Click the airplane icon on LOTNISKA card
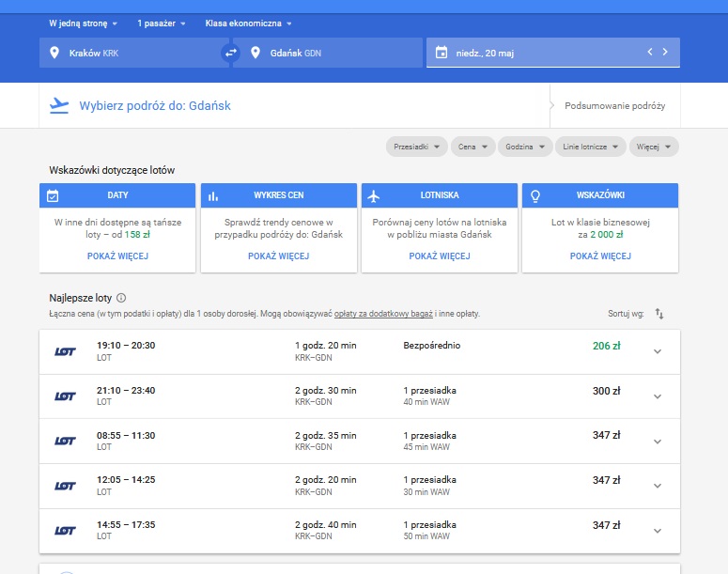The image size is (728, 574). click(x=374, y=196)
